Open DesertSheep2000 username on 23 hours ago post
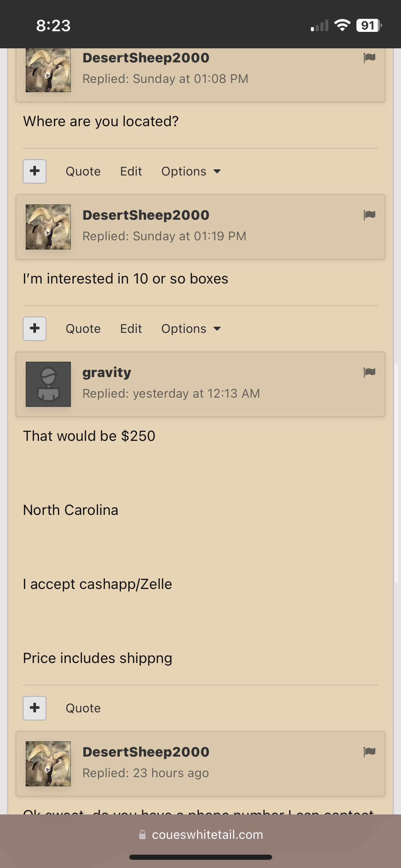The image size is (401, 868). coord(146,752)
